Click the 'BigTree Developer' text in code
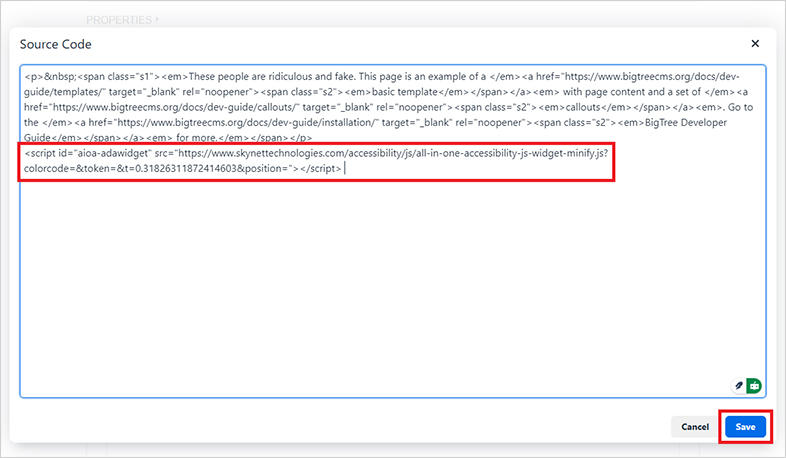786x458 pixels. (686, 122)
